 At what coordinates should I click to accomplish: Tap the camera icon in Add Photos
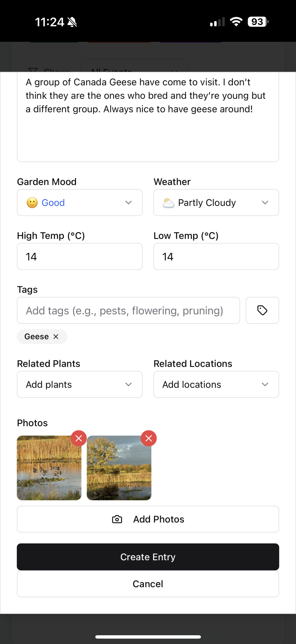click(x=117, y=519)
